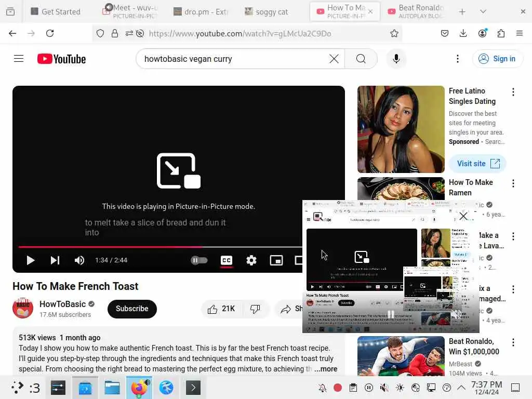Skip to the next video

coord(55,260)
